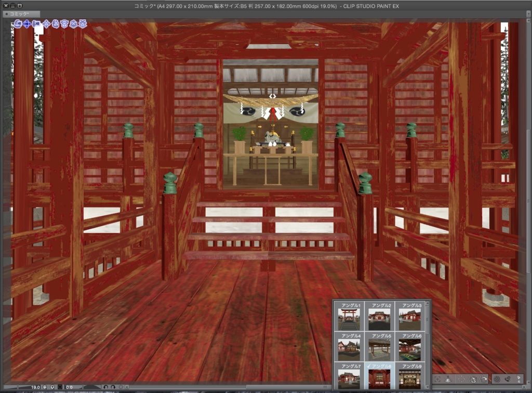This screenshot has width=532, height=393.
Task: Click the 3D cube manipulator icon below the canvas
Action: pos(473,379)
